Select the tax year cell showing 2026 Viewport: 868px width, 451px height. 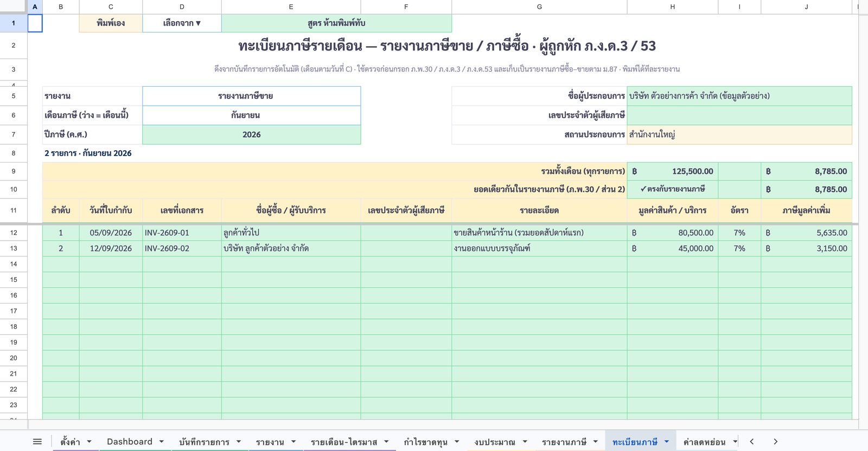pyautogui.click(x=252, y=134)
